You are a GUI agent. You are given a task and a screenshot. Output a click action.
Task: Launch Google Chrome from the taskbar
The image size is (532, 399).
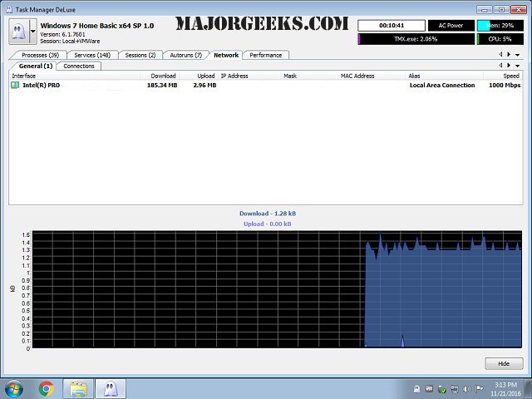point(47,388)
